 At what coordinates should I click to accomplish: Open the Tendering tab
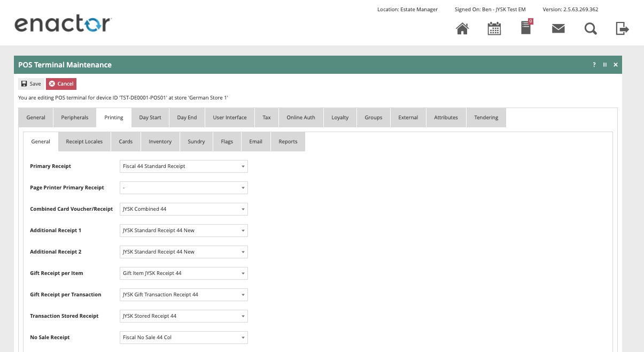coord(486,118)
